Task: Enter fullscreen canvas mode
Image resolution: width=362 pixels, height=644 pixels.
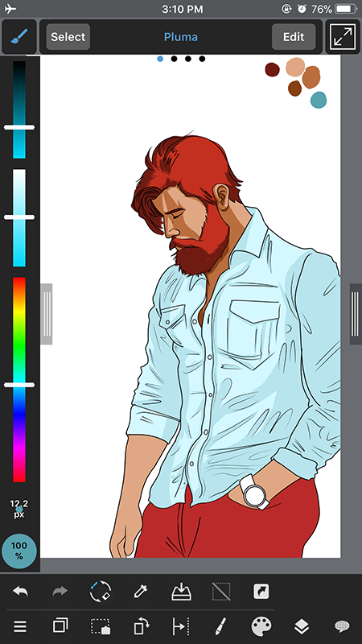Action: pyautogui.click(x=343, y=36)
